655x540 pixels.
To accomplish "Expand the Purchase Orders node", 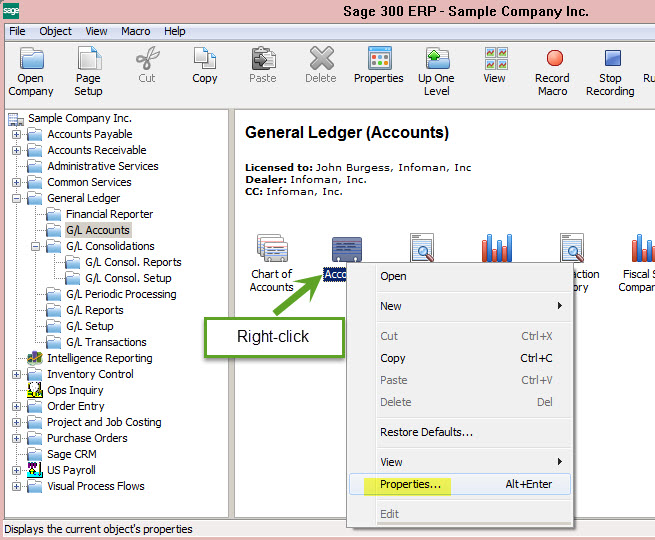I will [16, 438].
